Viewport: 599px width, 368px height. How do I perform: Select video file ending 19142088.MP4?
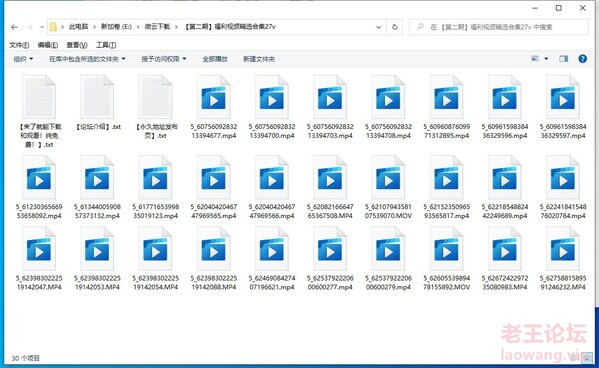tap(214, 259)
